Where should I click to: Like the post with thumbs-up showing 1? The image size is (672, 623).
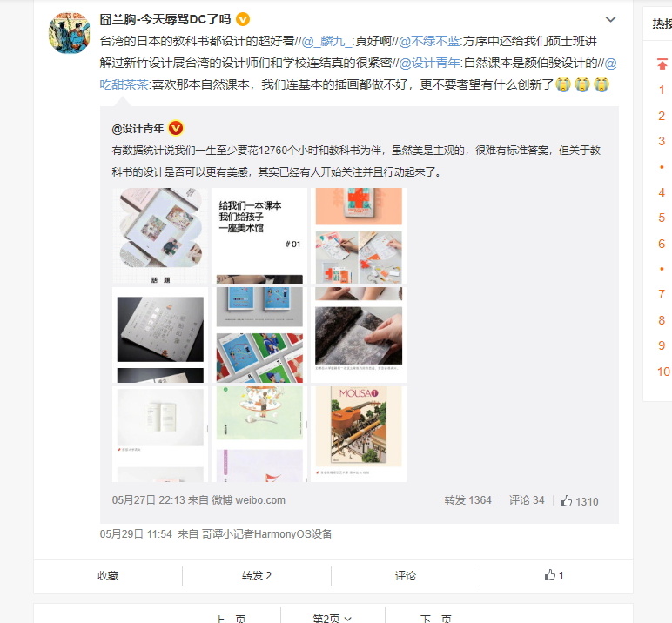coord(554,575)
